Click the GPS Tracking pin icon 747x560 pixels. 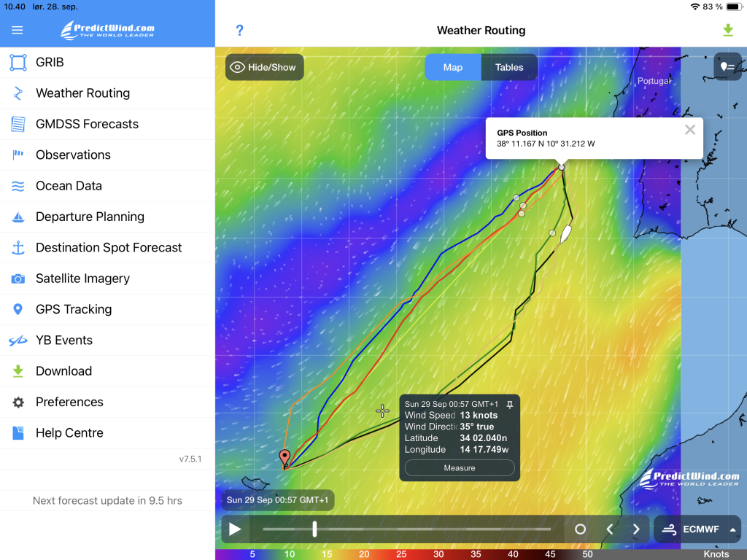[x=18, y=309]
